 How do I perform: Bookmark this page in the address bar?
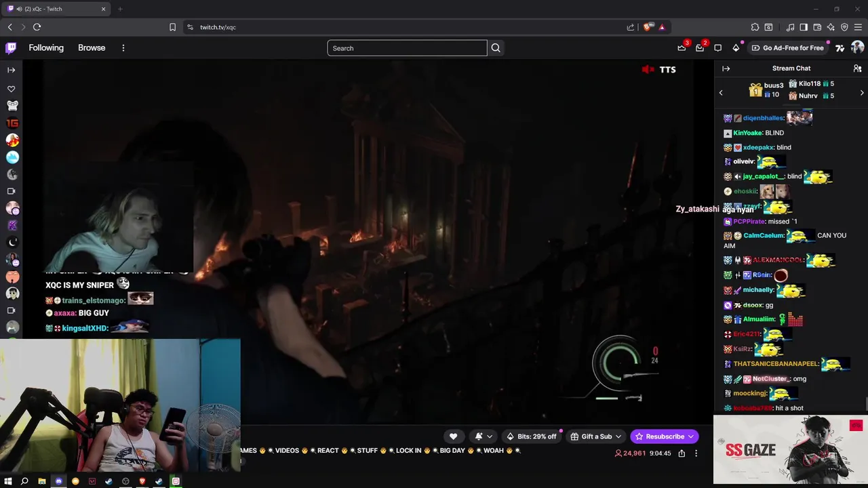(x=172, y=27)
